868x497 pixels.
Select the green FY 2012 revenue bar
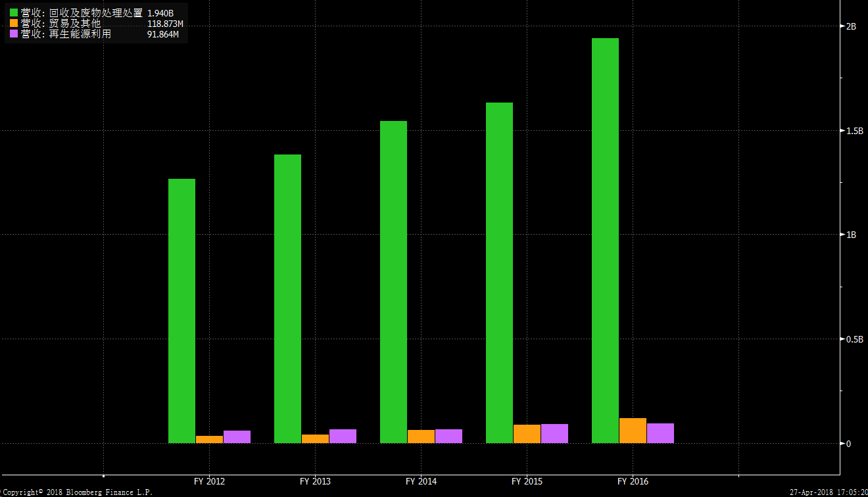pyautogui.click(x=181, y=310)
